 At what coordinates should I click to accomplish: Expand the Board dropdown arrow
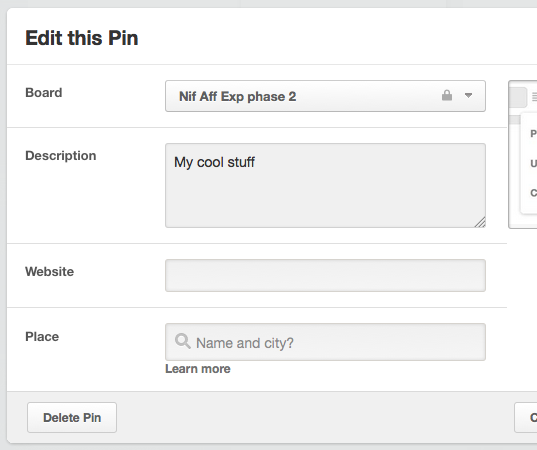click(x=468, y=96)
